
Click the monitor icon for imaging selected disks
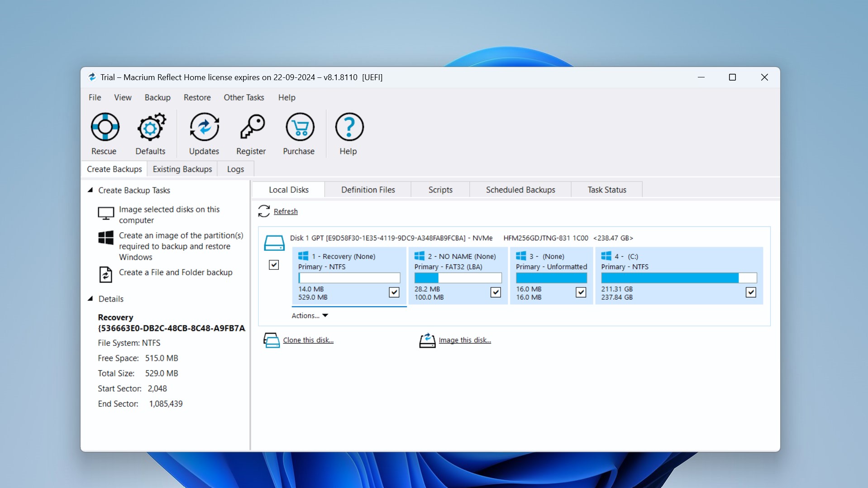click(106, 213)
